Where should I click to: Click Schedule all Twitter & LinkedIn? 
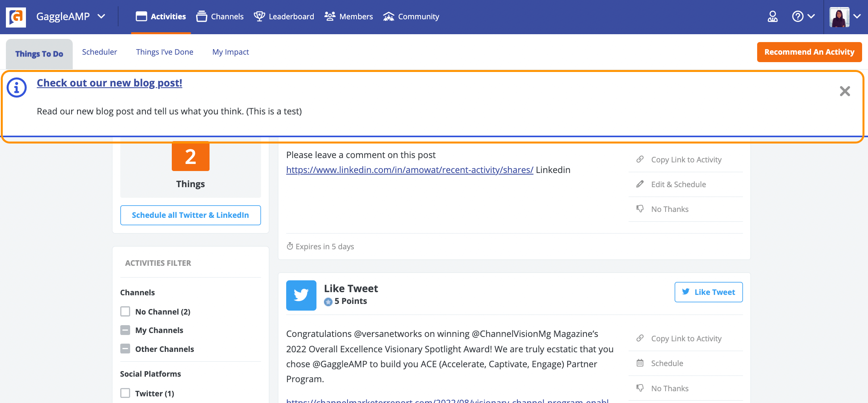point(191,215)
